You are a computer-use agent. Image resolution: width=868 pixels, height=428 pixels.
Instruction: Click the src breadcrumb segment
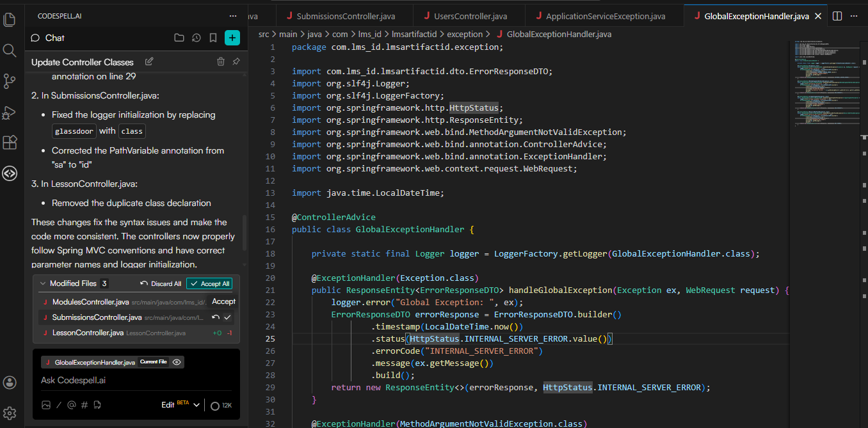[x=264, y=34]
